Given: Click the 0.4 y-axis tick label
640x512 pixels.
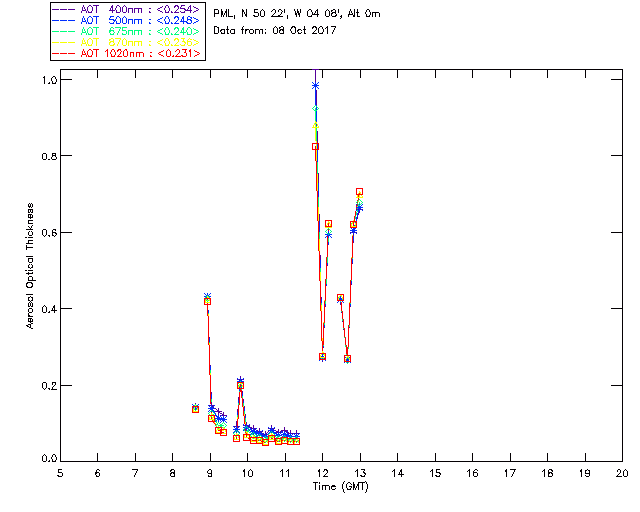Looking at the screenshot, I should click(49, 309).
